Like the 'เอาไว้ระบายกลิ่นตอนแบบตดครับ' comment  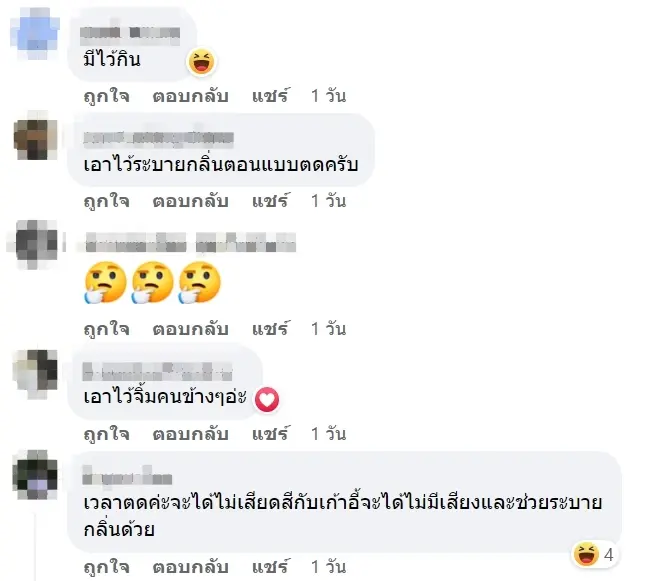click(107, 201)
